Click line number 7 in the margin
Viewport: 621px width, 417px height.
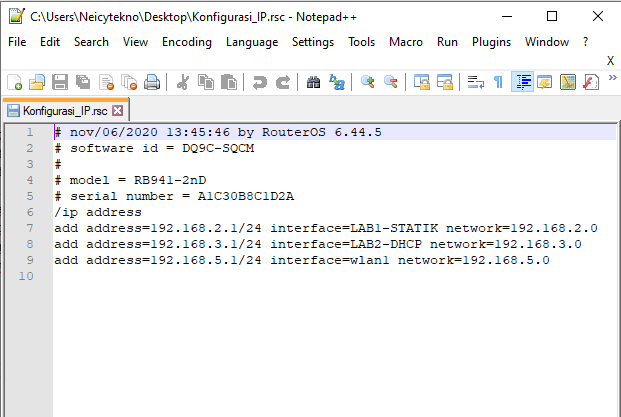30,228
